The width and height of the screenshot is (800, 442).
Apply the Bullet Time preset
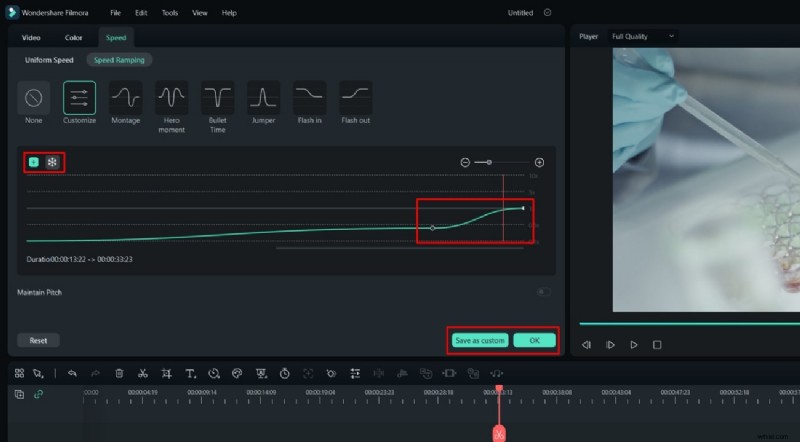tap(217, 98)
